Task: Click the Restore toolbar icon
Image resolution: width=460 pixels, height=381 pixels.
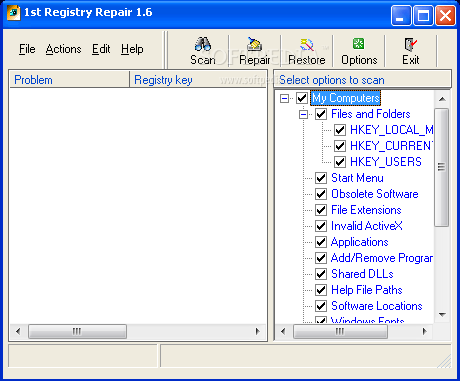Action: [x=307, y=44]
